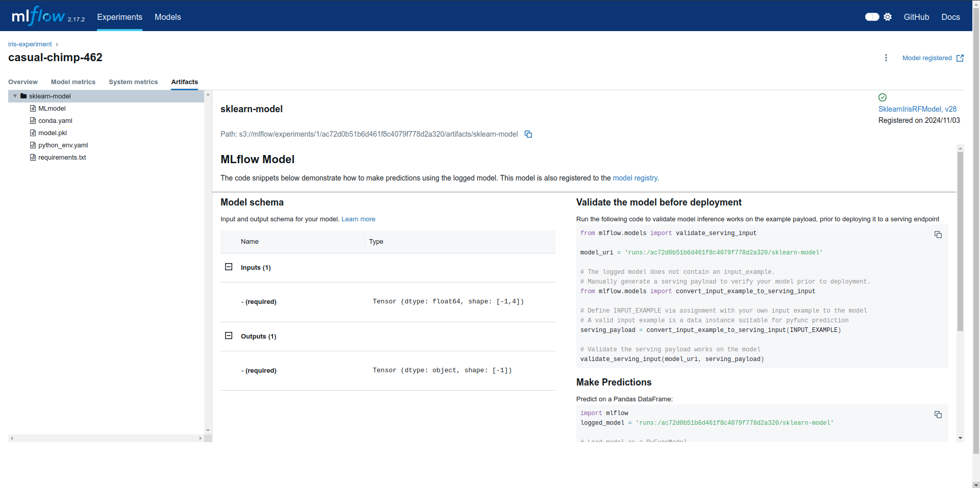Open the model.pkl file
This screenshot has width=980, height=488.
tap(53, 133)
